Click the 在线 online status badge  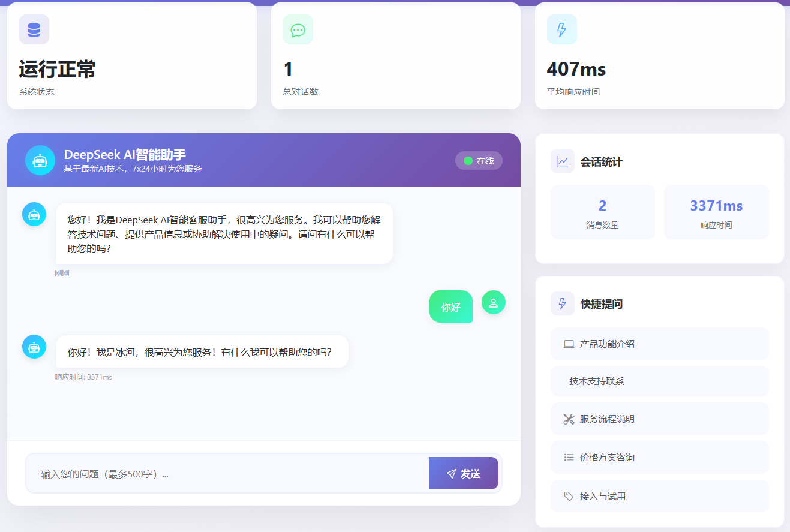479,160
